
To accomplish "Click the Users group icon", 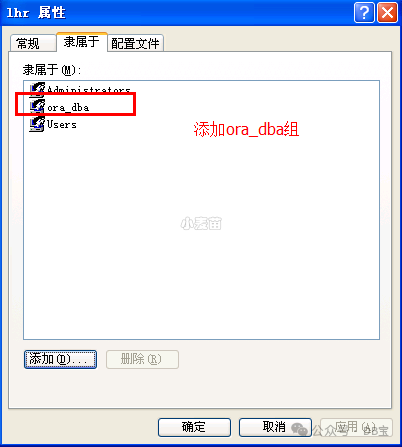I will (x=37, y=124).
